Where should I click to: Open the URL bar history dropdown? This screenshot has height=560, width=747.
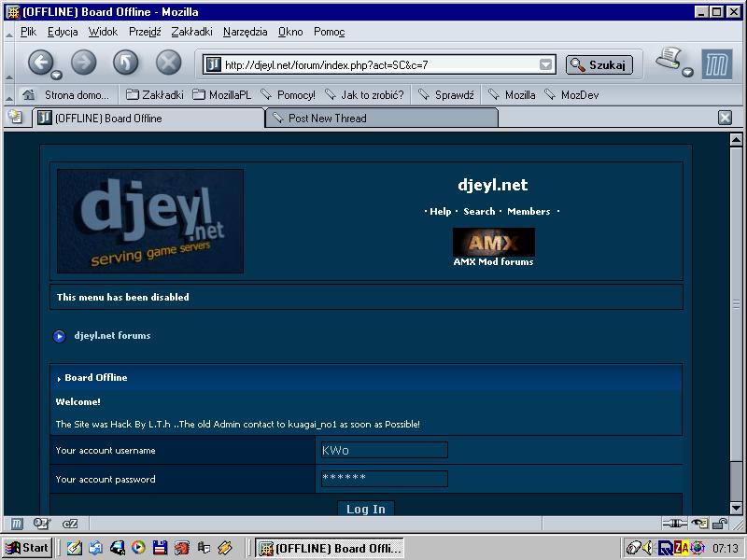546,64
